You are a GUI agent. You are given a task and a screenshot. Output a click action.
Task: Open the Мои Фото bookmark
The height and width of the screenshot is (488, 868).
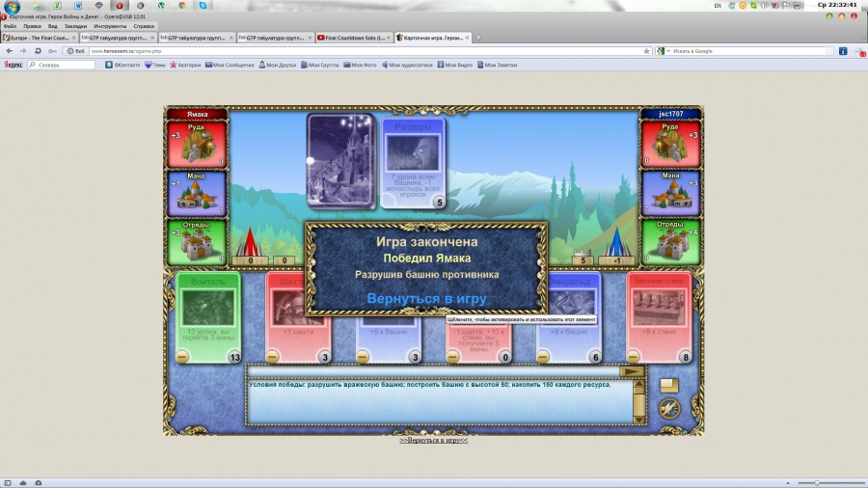coord(360,65)
